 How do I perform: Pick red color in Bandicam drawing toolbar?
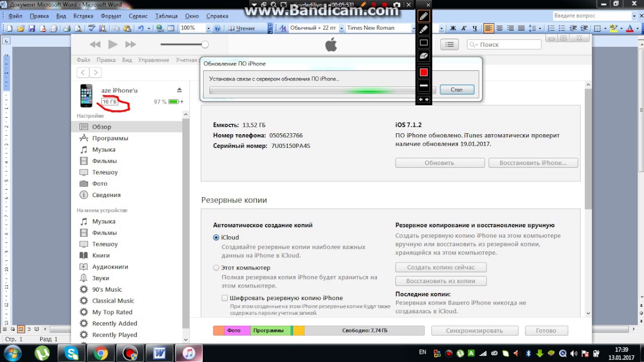pos(424,72)
